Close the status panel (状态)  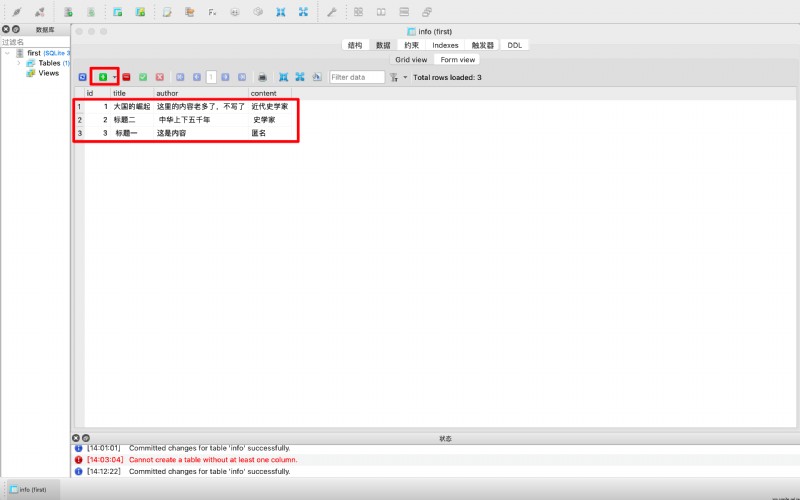coord(76,438)
